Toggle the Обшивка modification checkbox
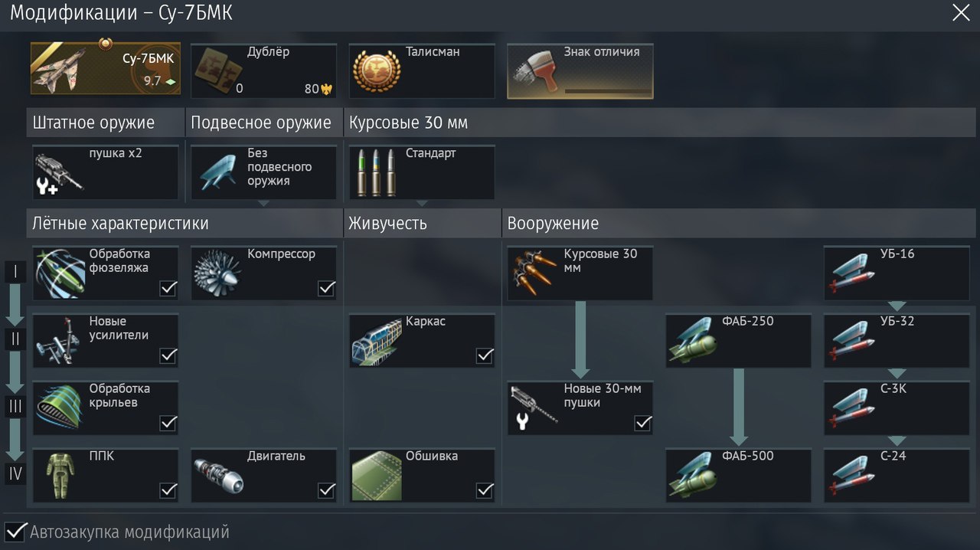980x550 pixels. [485, 490]
